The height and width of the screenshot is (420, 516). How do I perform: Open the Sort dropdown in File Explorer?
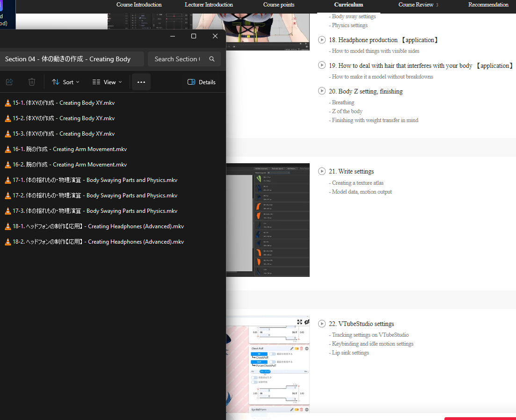[65, 82]
